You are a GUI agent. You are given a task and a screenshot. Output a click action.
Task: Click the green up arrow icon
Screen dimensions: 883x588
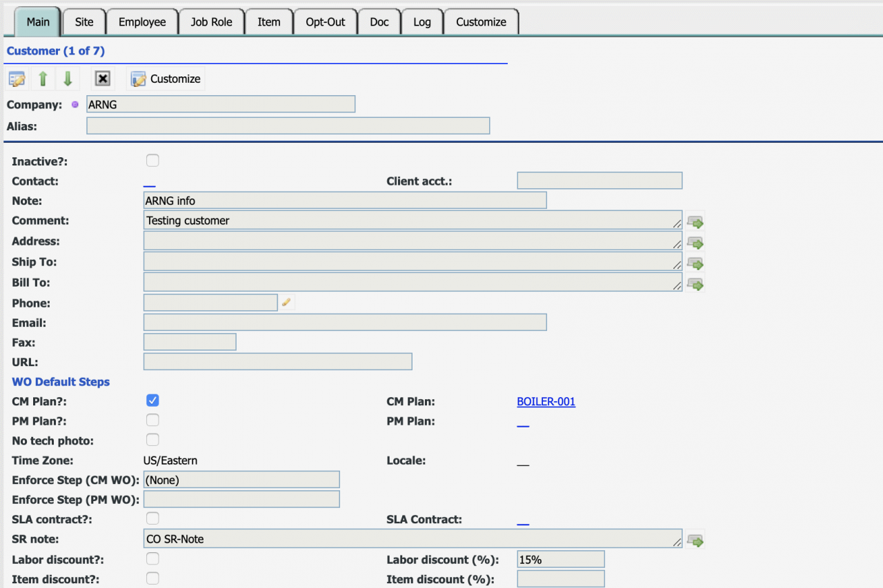tap(43, 79)
